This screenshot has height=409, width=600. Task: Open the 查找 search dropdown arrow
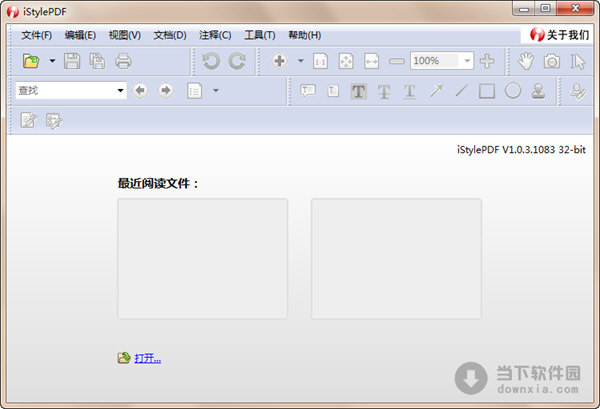(120, 91)
